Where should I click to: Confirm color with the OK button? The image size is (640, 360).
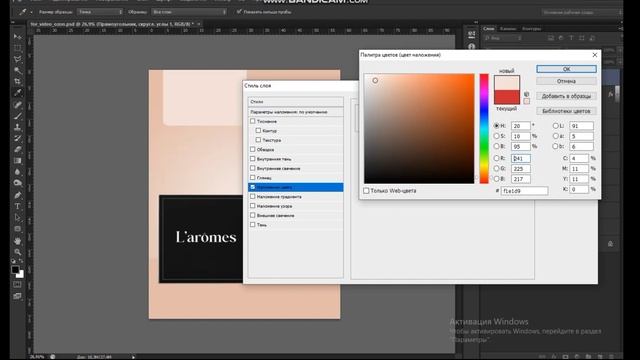(x=566, y=69)
